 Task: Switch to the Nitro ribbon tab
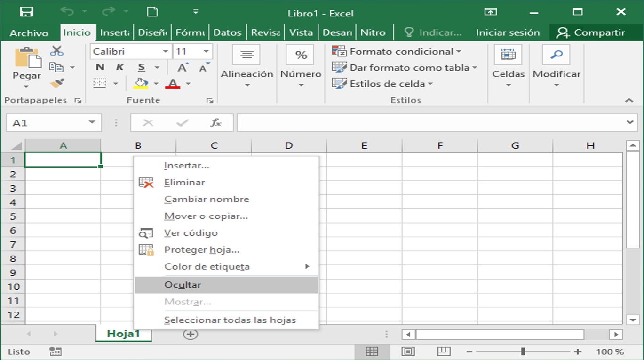click(373, 32)
